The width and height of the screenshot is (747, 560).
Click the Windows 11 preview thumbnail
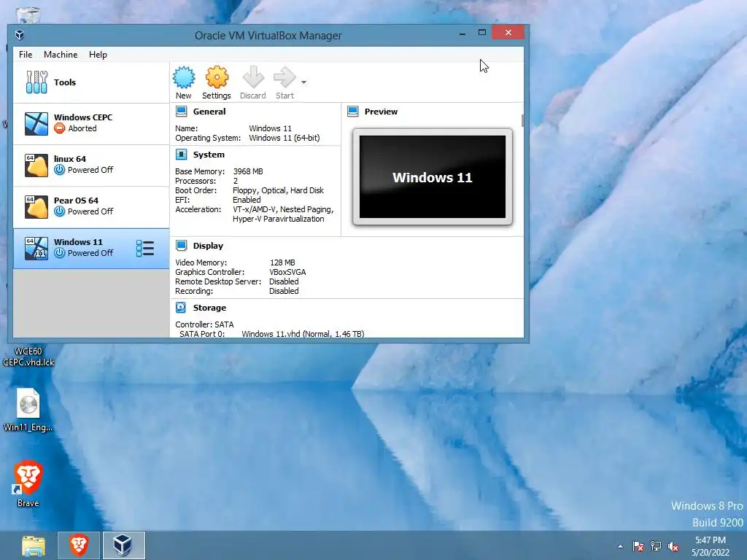click(433, 176)
